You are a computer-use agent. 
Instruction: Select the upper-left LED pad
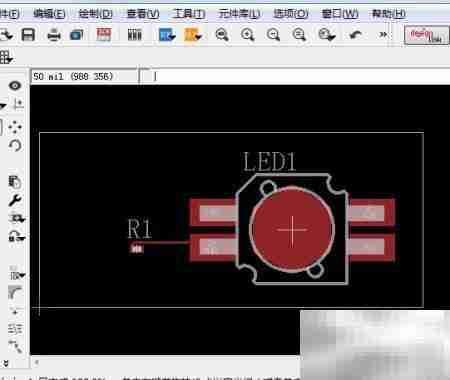(x=213, y=212)
